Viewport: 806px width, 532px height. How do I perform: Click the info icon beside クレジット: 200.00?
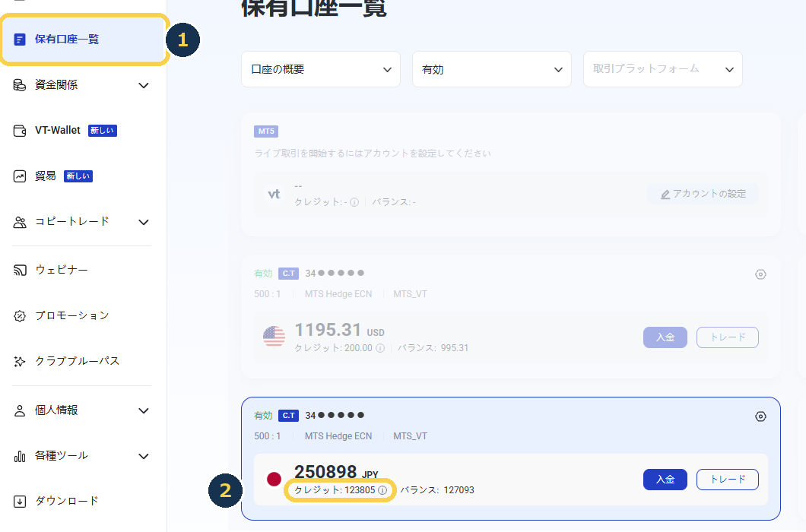[x=380, y=348]
